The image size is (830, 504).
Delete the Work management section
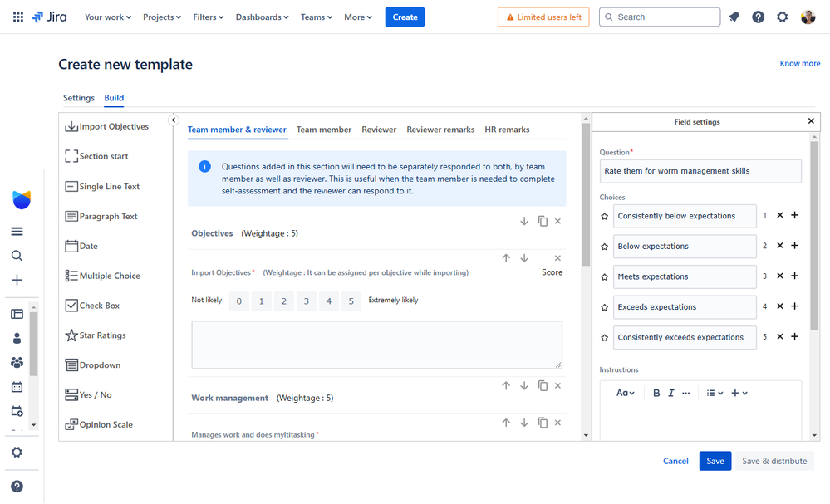557,385
